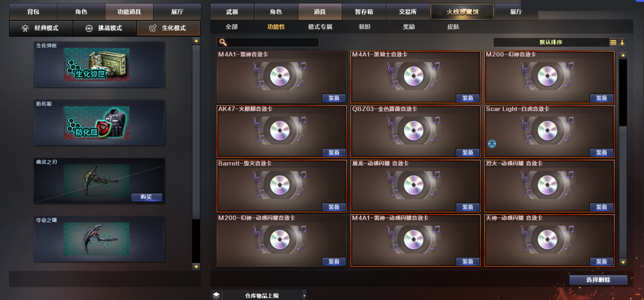The height and width of the screenshot is (300, 644).
Task: Switch to the 模式专属 sub-tab
Action: [x=320, y=27]
